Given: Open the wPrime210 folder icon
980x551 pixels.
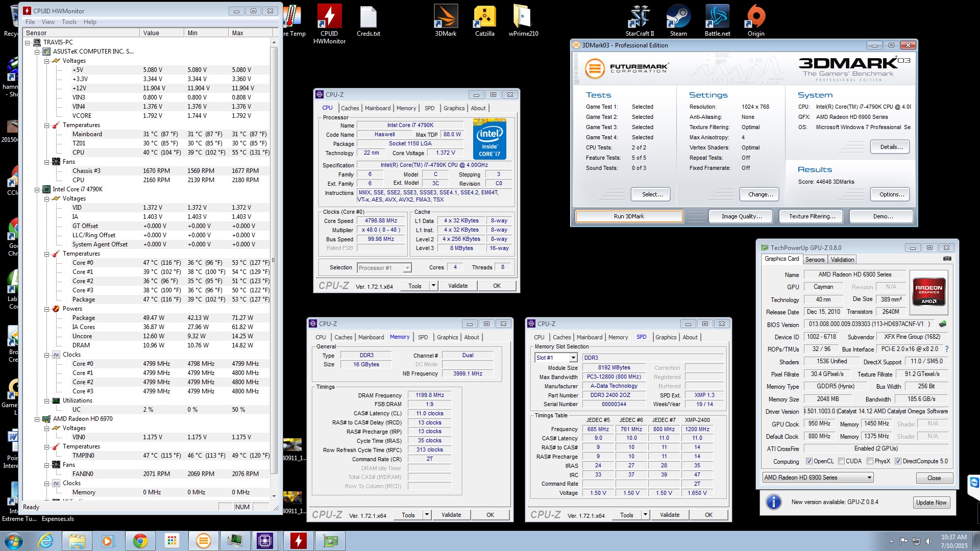Looking at the screenshot, I should click(x=523, y=20).
